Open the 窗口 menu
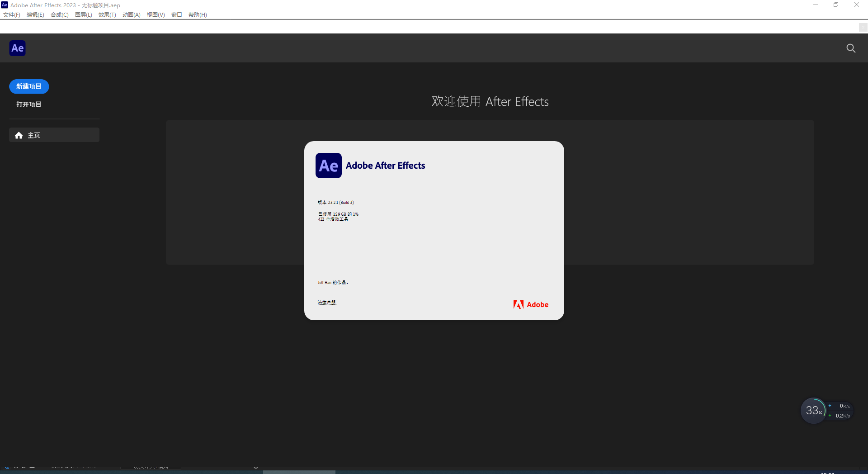This screenshot has width=868, height=474. 177,15
